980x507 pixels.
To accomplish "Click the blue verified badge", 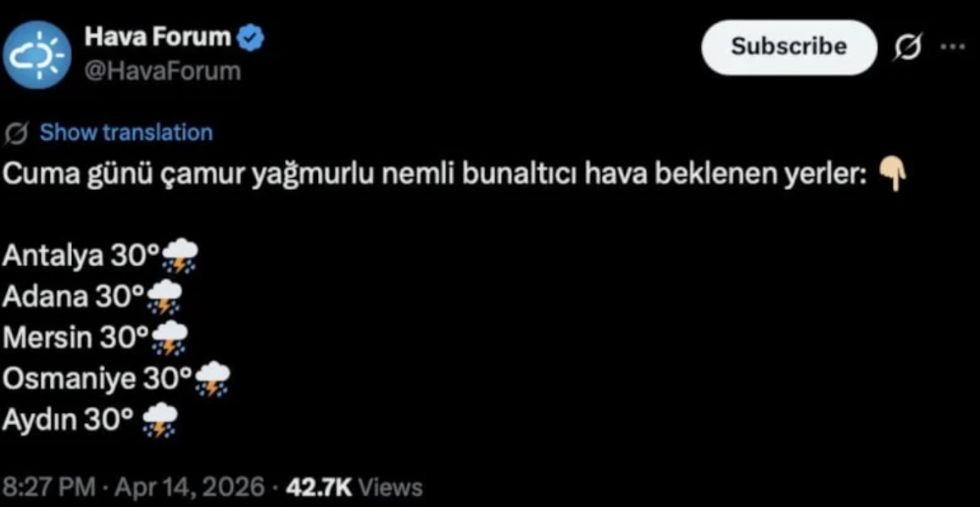I will tap(252, 39).
